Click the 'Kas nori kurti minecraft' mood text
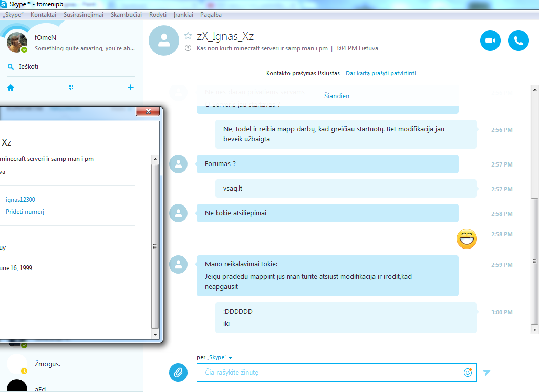Image resolution: width=539 pixels, height=392 pixels. [x=262, y=48]
